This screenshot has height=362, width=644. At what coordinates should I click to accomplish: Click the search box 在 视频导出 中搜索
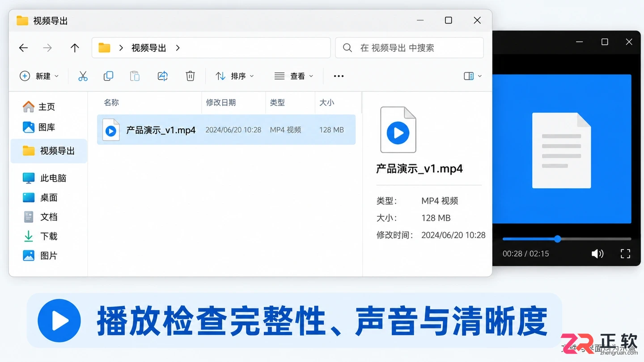tap(409, 48)
